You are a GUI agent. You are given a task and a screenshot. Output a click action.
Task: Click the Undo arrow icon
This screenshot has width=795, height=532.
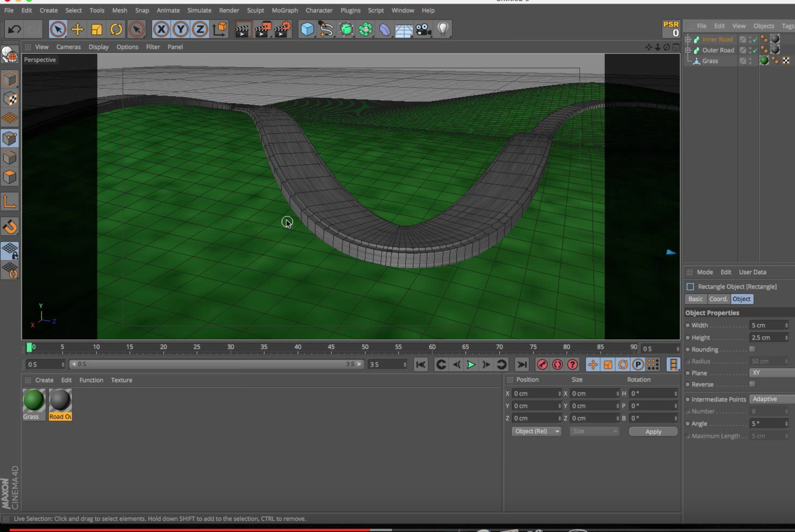[x=15, y=29]
